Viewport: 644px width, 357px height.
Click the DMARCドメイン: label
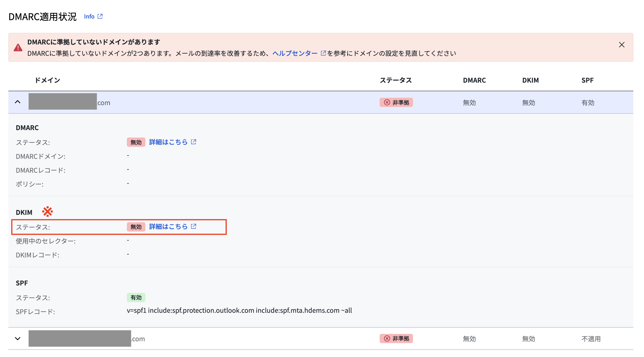41,156
